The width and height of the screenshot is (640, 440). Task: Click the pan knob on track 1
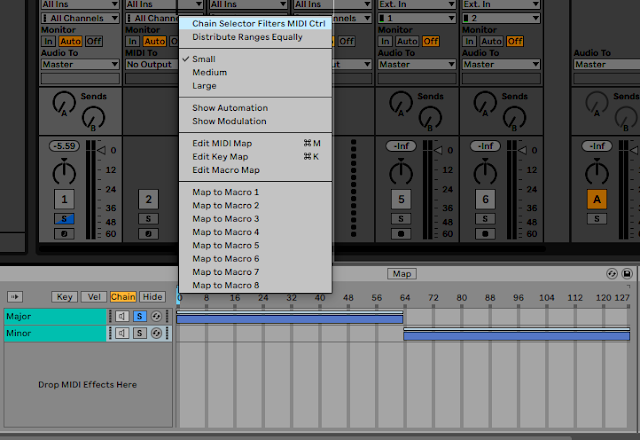tap(64, 173)
